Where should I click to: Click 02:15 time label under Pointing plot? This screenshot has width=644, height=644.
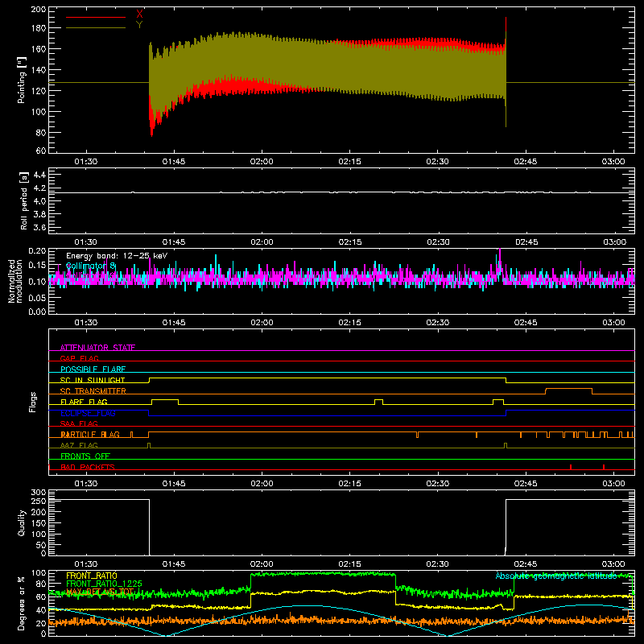pyautogui.click(x=349, y=162)
